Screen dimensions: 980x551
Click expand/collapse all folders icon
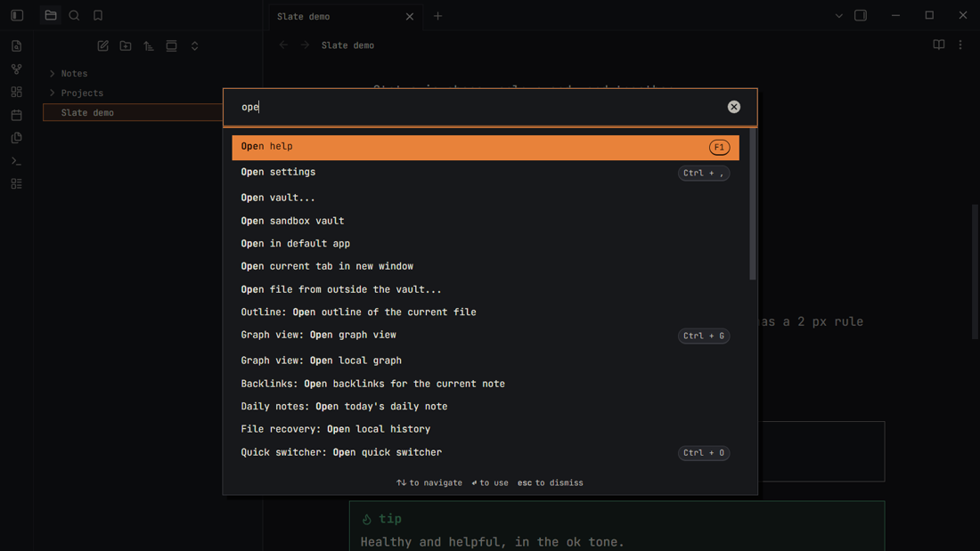195,45
